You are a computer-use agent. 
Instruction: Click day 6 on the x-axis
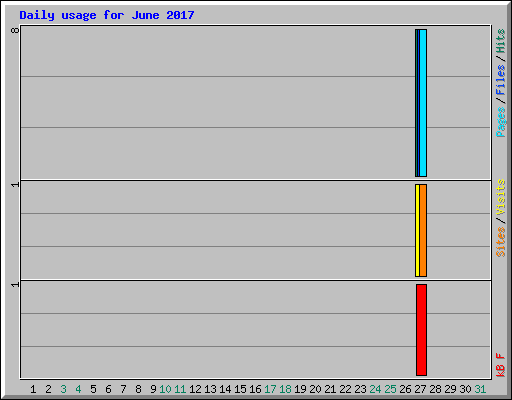tap(108, 389)
